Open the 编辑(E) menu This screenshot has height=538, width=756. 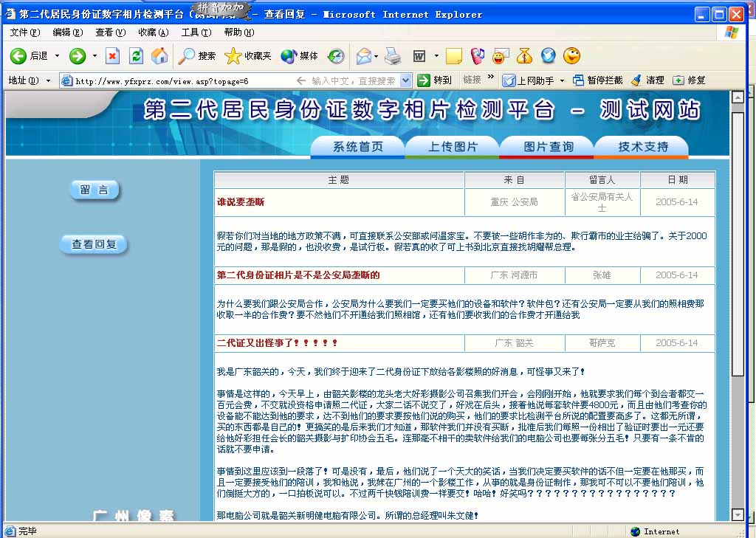point(68,32)
